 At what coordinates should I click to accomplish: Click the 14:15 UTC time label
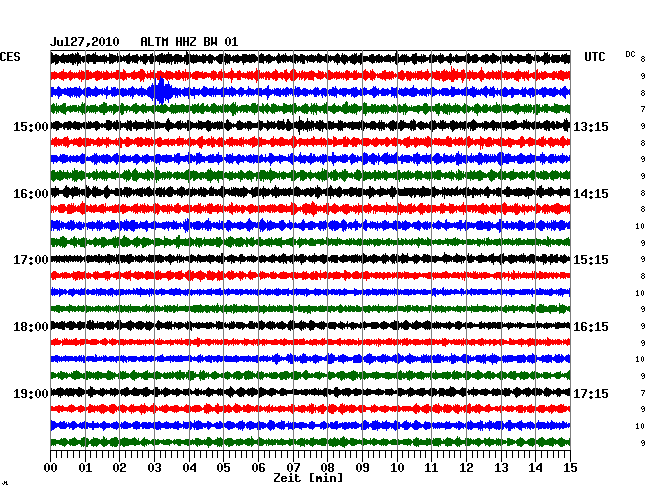tap(591, 194)
